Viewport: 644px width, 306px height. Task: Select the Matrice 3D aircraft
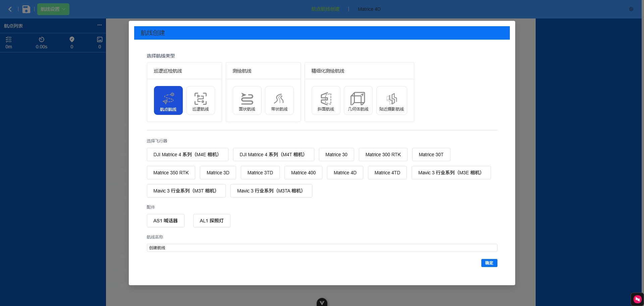(x=218, y=173)
